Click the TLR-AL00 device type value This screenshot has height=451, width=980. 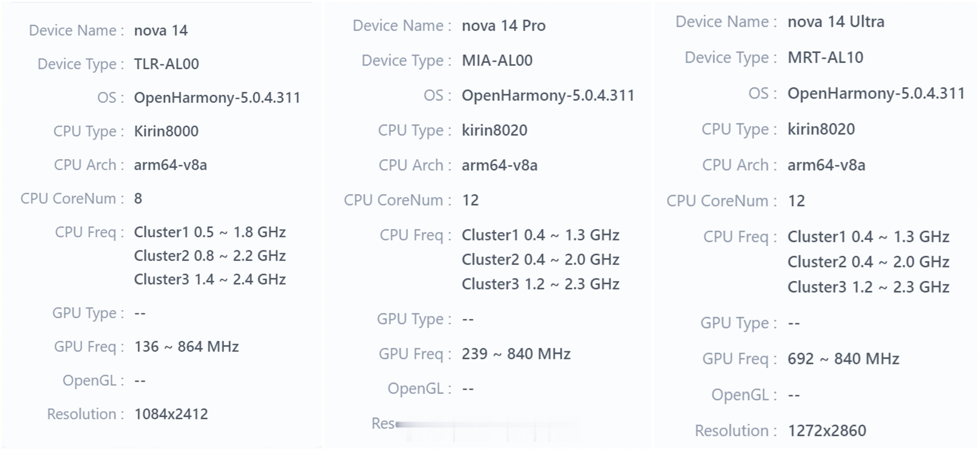pyautogui.click(x=166, y=64)
